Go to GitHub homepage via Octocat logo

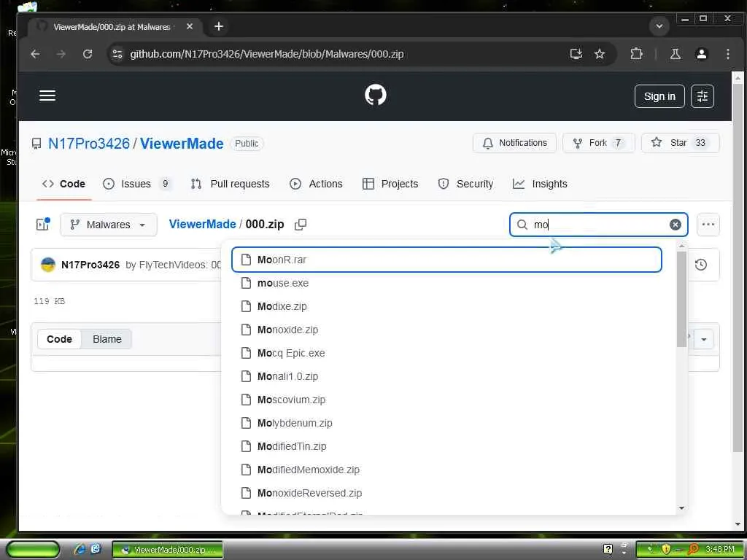pyautogui.click(x=376, y=96)
